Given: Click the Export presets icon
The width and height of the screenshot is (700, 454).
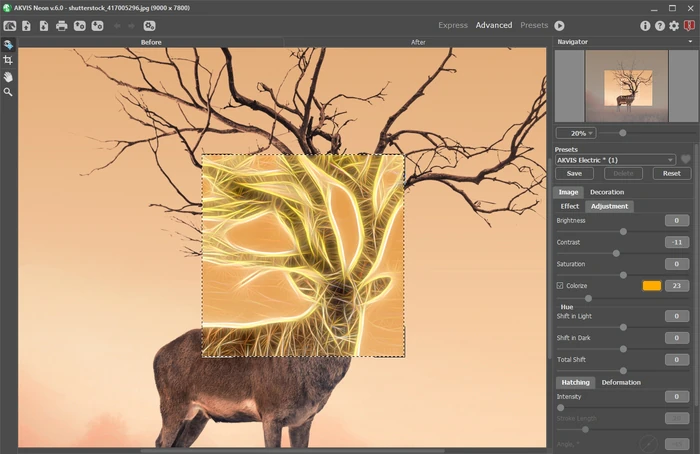Looking at the screenshot, I should 97,26.
